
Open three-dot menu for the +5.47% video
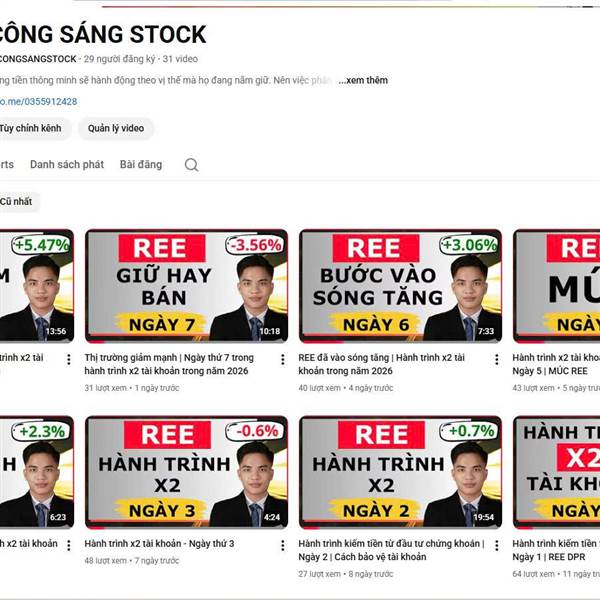point(68,359)
